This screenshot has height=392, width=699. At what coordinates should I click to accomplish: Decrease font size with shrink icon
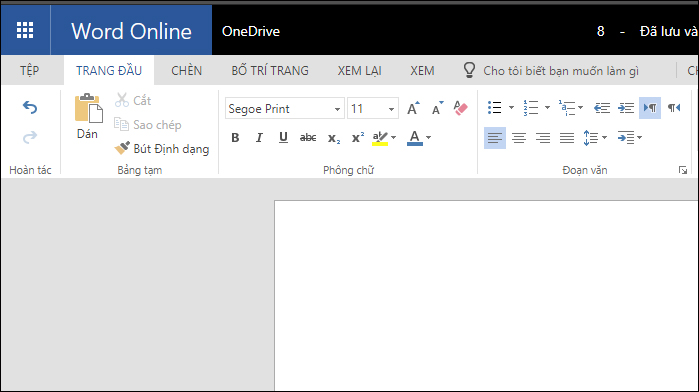point(437,108)
